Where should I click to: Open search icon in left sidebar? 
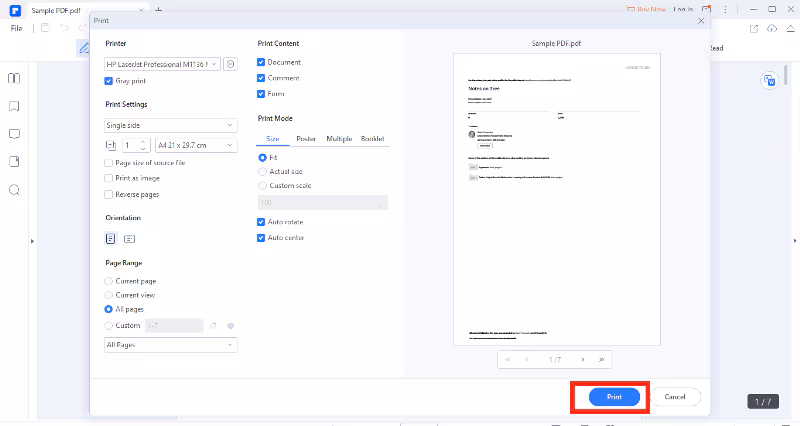coord(14,190)
